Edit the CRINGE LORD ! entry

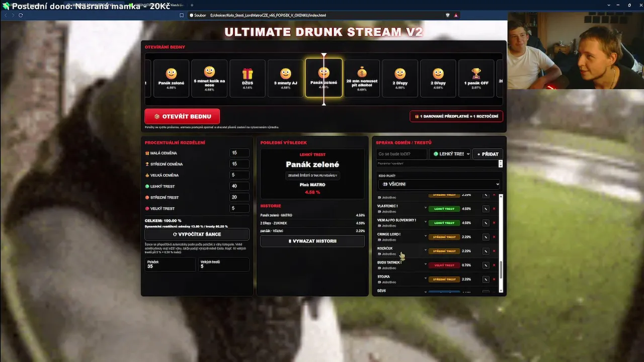(486, 237)
